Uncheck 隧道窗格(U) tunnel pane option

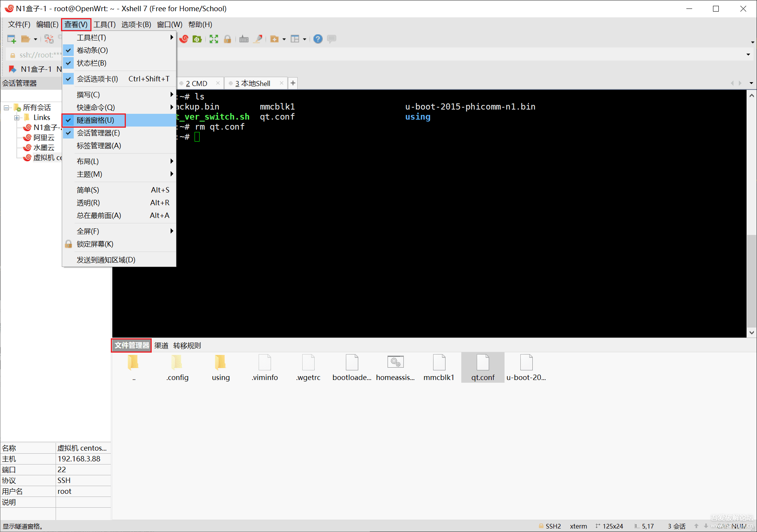coord(119,120)
